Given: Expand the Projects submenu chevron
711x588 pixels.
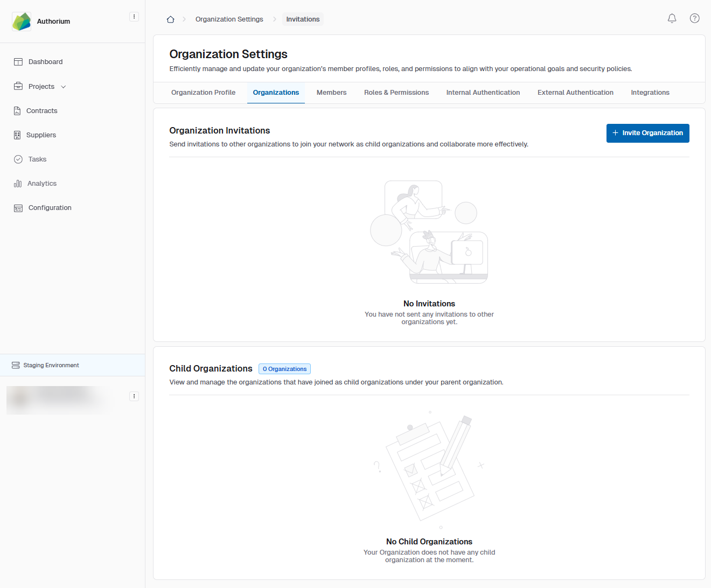Looking at the screenshot, I should (64, 87).
